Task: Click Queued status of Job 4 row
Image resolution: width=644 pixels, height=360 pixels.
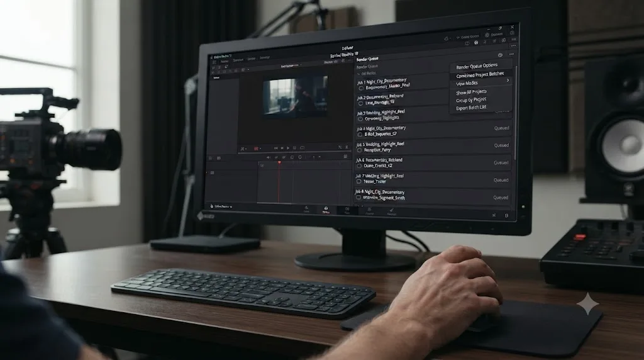Action: [x=501, y=128]
